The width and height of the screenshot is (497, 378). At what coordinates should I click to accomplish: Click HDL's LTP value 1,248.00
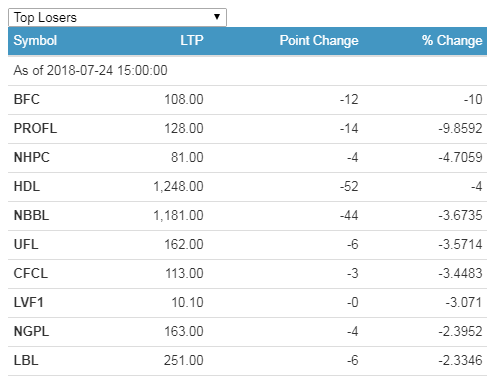178,186
